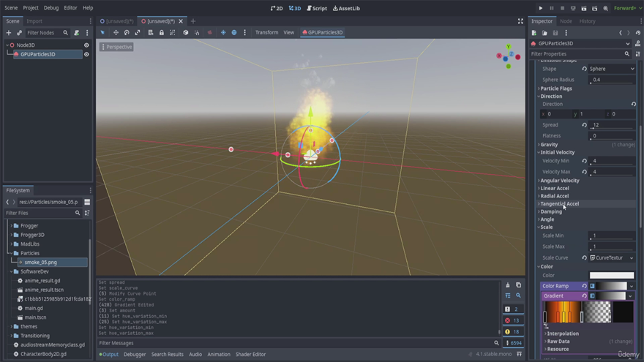Screen dimensions: 644x362
Task: Open the Debugger bottom panel
Action: [x=135, y=354]
